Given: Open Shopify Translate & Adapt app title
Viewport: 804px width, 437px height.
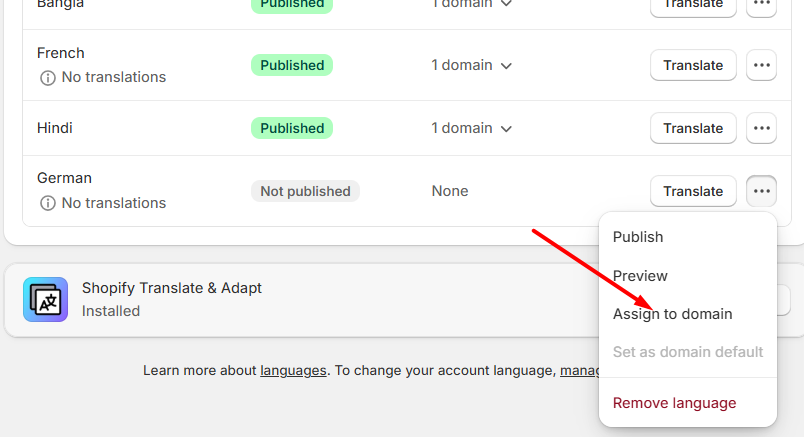Looking at the screenshot, I should click(x=172, y=288).
